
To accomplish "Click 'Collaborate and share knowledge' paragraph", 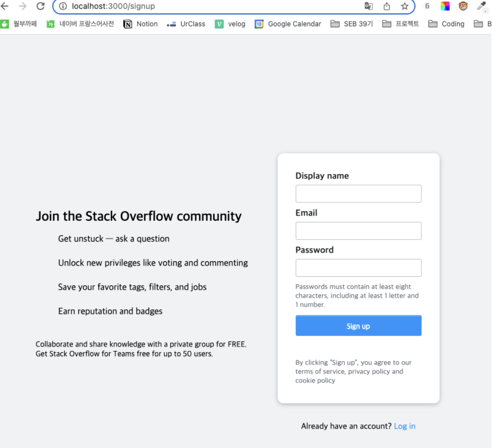I will click(x=141, y=349).
